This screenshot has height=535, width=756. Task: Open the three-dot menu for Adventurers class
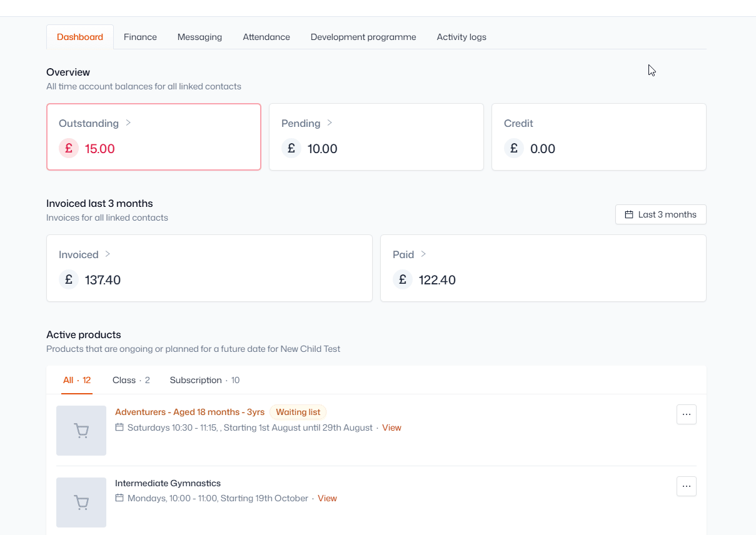687,414
